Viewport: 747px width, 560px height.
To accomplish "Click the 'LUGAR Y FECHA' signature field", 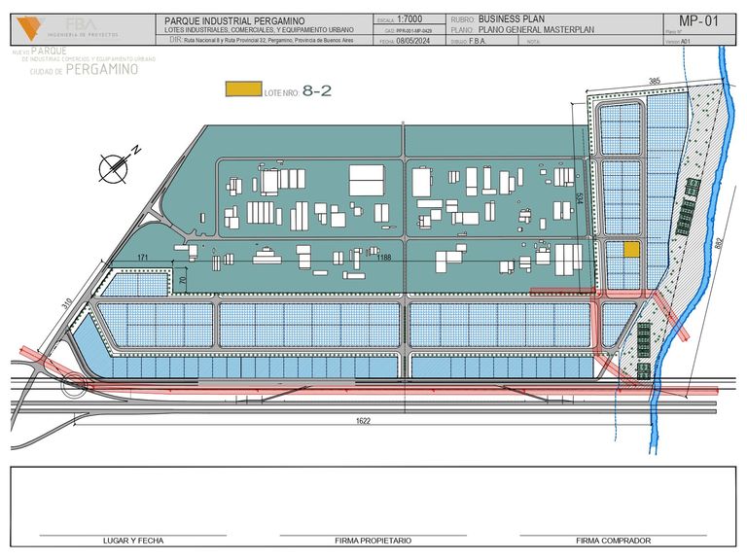I will 133,541.
